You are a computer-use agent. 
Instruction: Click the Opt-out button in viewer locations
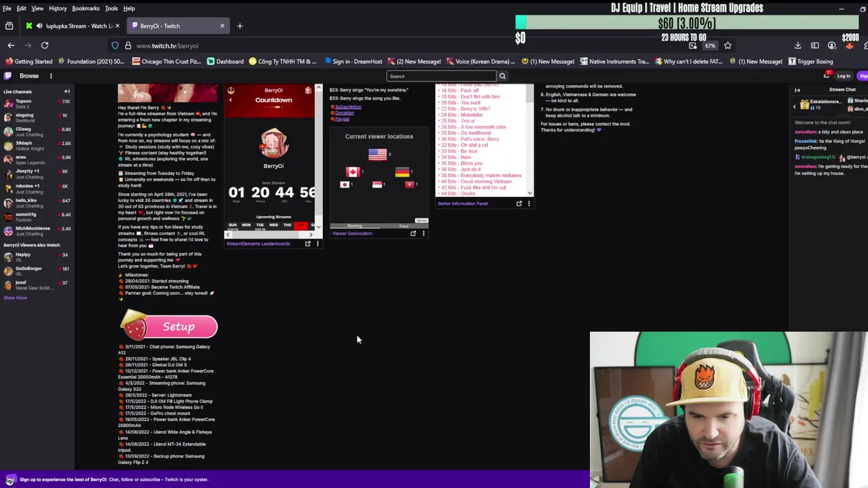[x=422, y=220]
